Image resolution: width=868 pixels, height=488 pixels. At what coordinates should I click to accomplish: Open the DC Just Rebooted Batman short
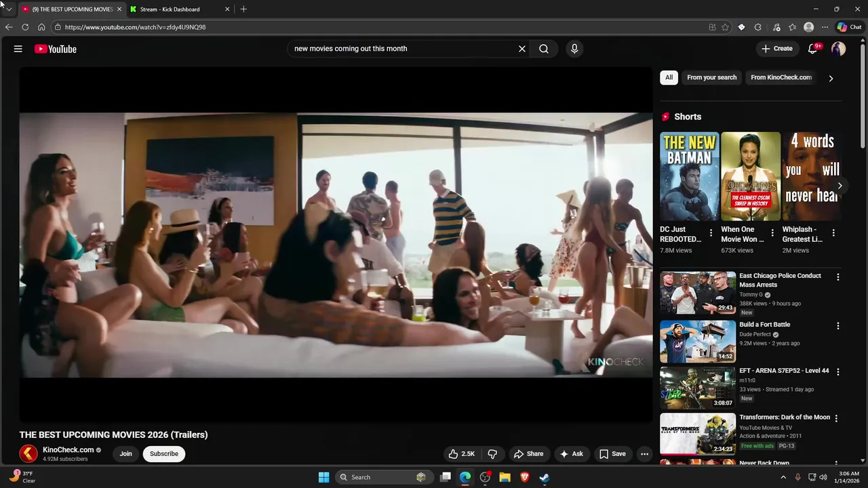[x=689, y=176]
